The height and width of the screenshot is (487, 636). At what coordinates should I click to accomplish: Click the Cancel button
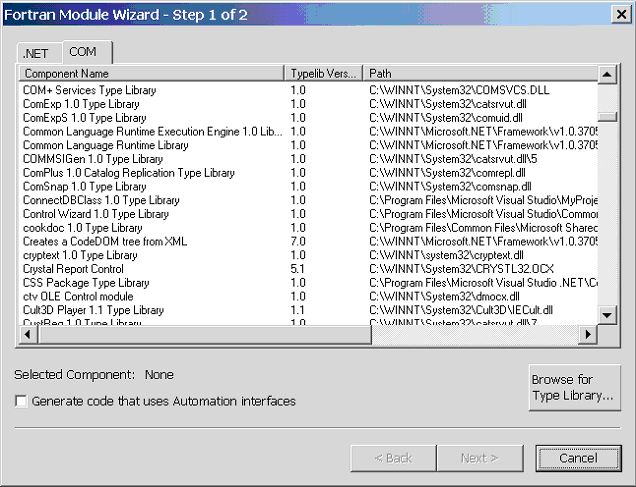pyautogui.click(x=578, y=458)
